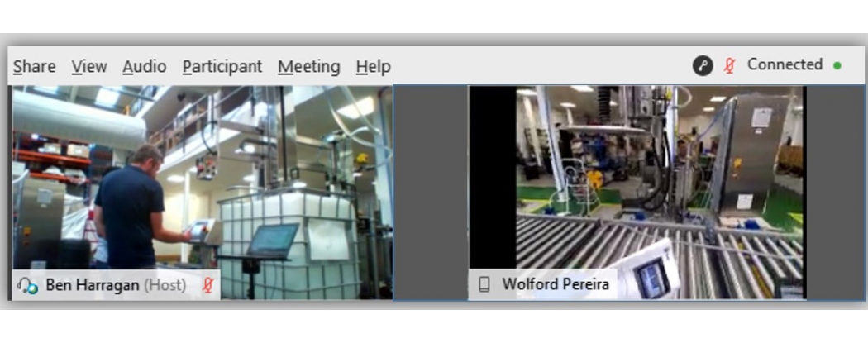Screen dimensions: 868x343
Task: Open the Audio menu
Action: click(x=144, y=67)
